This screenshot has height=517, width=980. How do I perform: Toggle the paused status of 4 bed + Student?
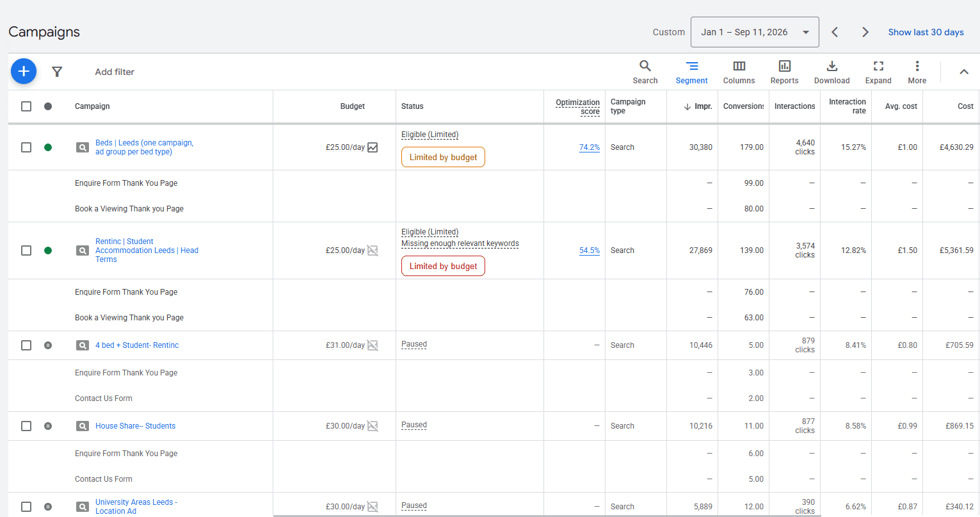click(48, 345)
